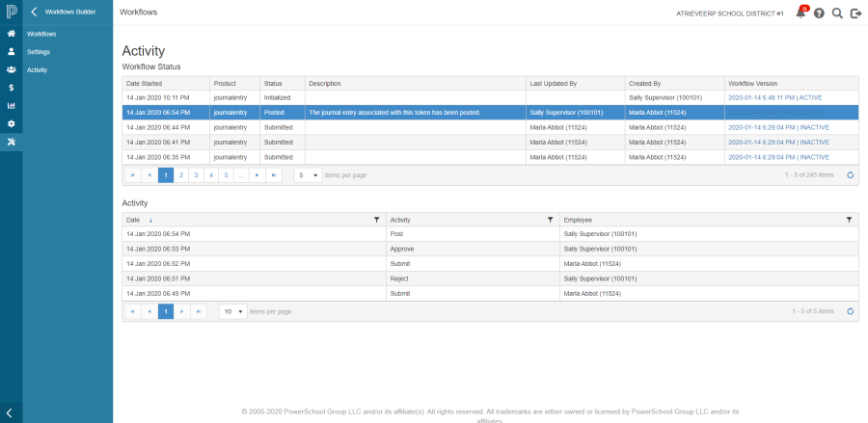The height and width of the screenshot is (423, 868).
Task: Open the search magnifier icon
Action: (837, 13)
